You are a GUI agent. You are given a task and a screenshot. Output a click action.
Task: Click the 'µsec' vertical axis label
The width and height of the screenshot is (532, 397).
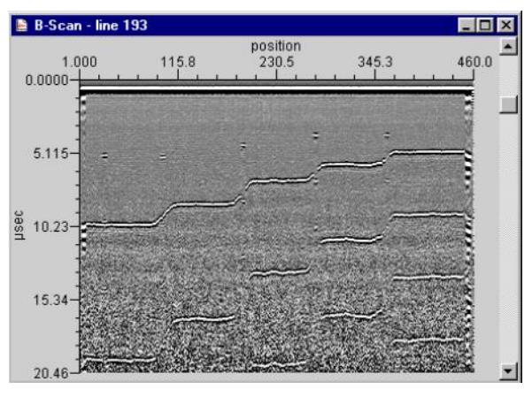coord(19,225)
